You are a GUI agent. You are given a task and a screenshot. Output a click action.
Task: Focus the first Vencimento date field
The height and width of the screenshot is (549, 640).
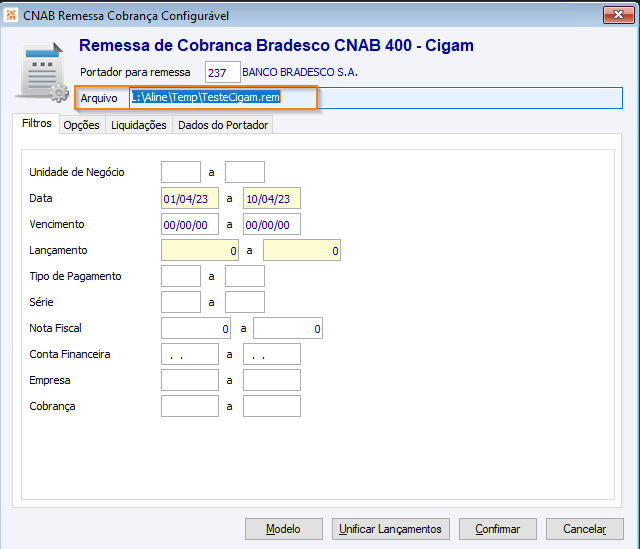(190, 224)
